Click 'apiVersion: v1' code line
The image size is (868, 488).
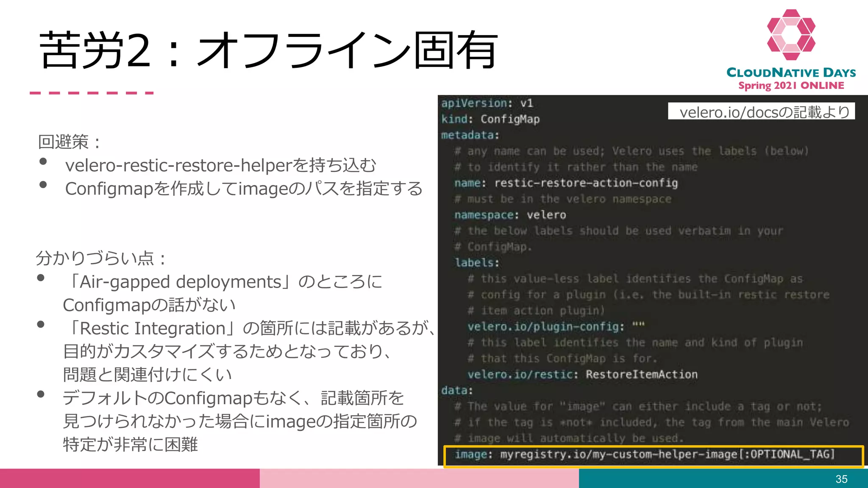pos(487,103)
